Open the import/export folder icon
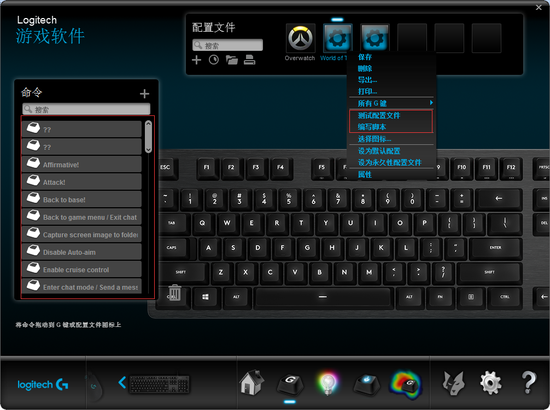This screenshot has width=550, height=410. pos(232,60)
